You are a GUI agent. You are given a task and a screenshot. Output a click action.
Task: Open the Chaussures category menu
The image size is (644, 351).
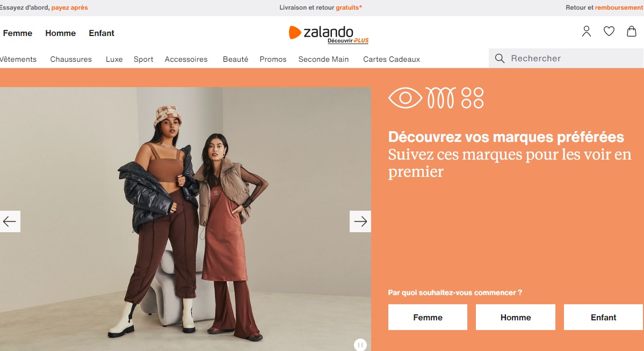point(71,59)
